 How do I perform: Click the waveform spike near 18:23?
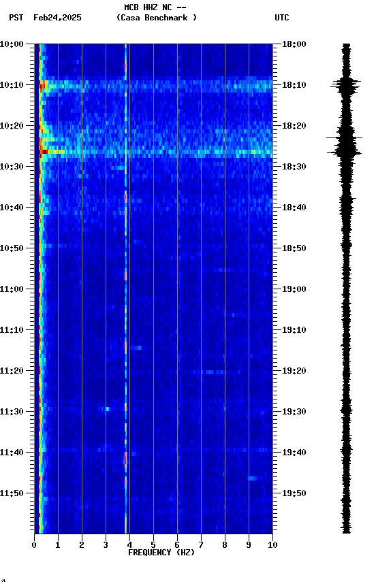(345, 138)
